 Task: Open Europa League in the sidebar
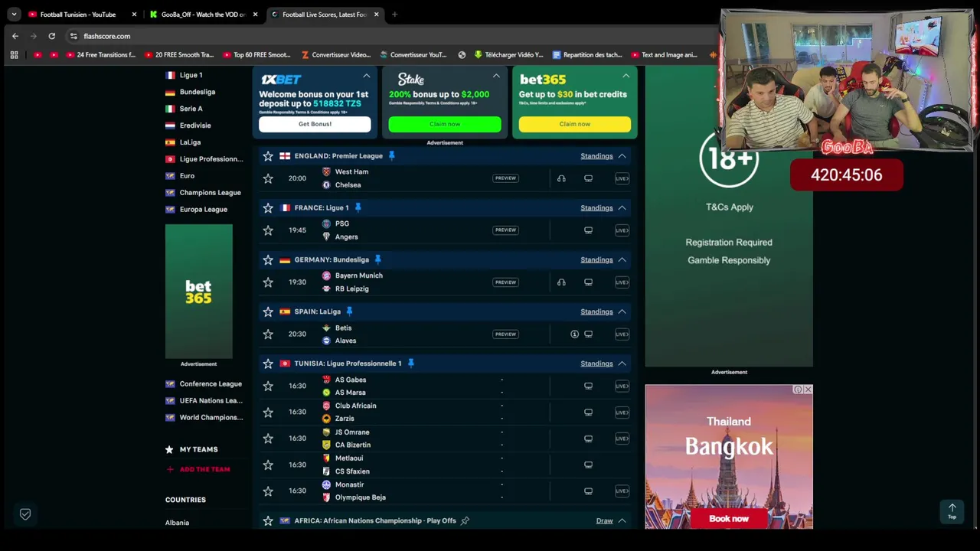(203, 210)
